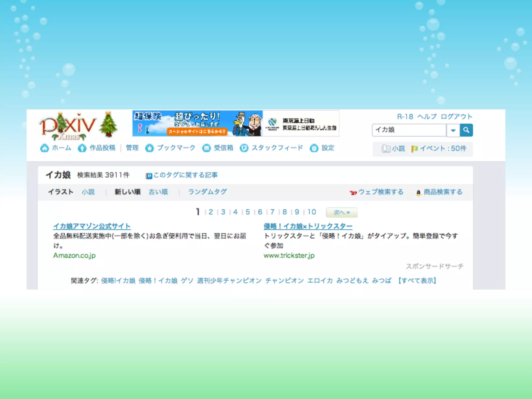Click the magnifier search button
The height and width of the screenshot is (399, 532).
[466, 130]
